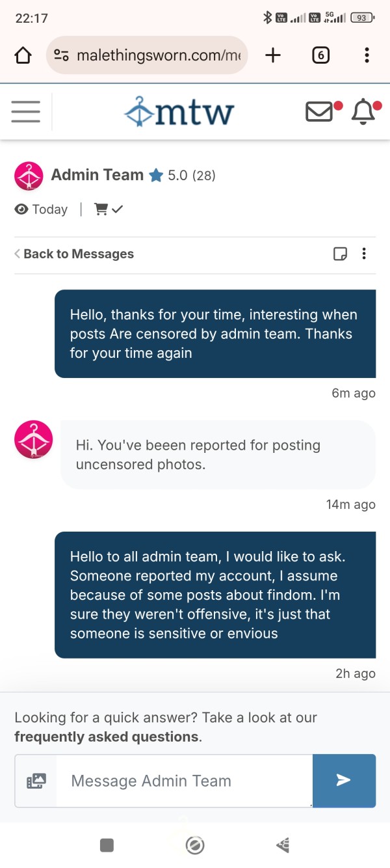This screenshot has width=390, height=868.
Task: Tap the shopping cart checkmark icon
Action: coord(109,210)
